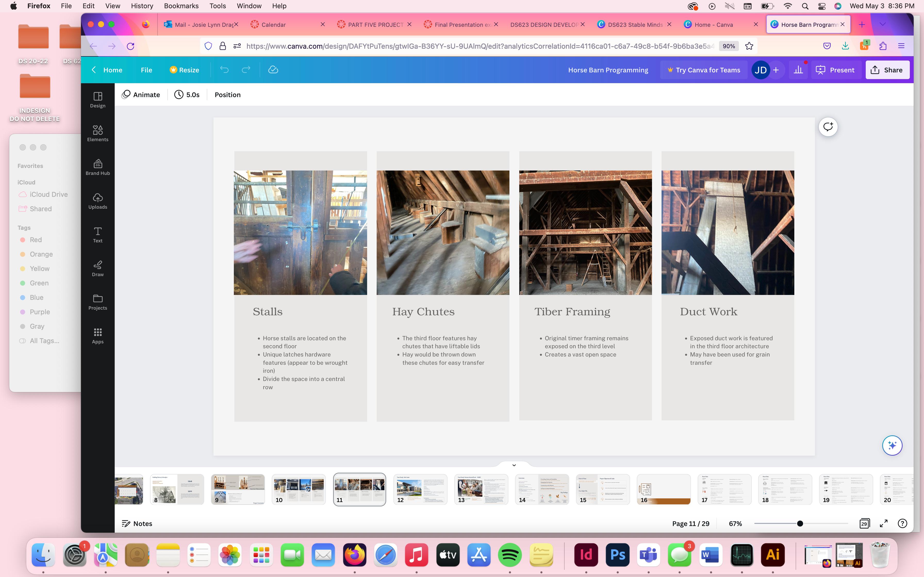Viewport: 924px width, 577px height.
Task: Click Try Canva for Teams button
Action: 703,70
